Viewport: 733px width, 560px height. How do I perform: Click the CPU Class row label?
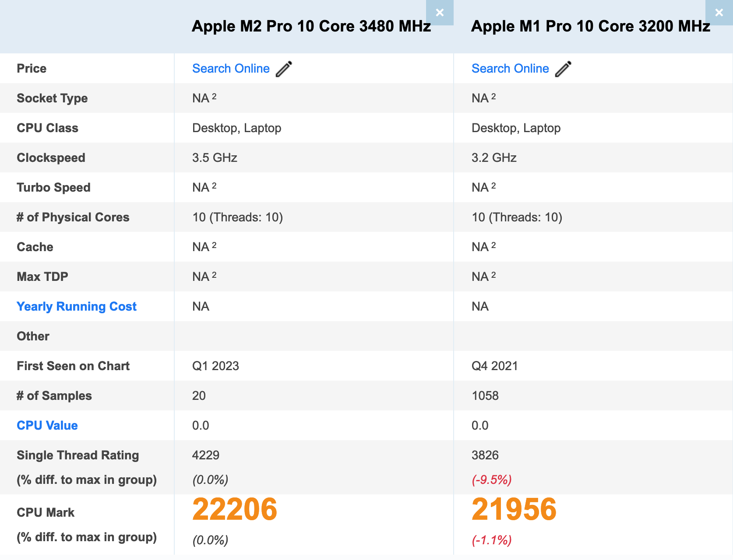[47, 128]
